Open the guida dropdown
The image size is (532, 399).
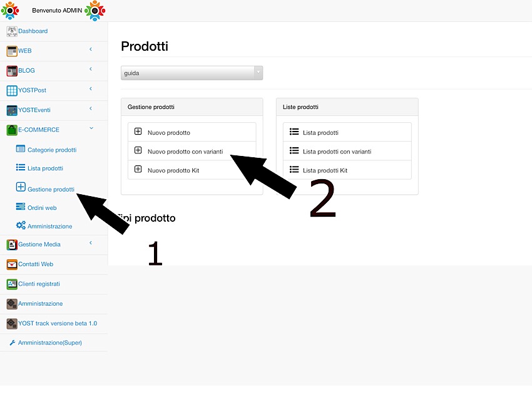[192, 73]
